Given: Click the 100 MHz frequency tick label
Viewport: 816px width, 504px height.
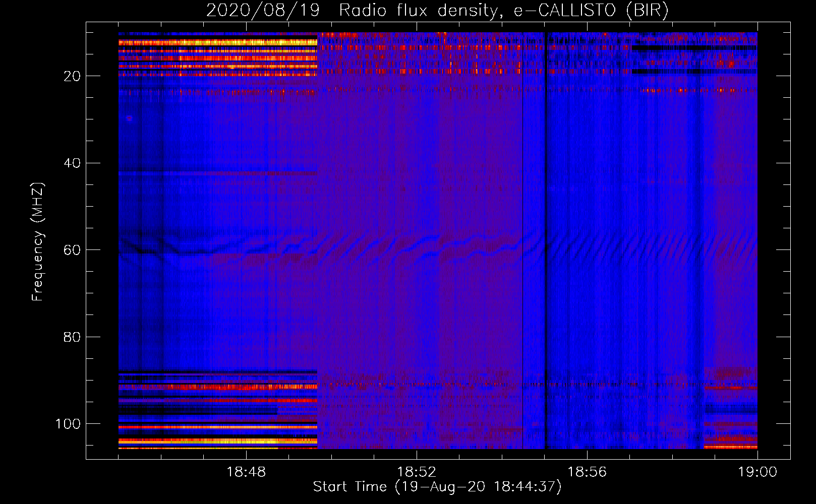Looking at the screenshot, I should (68, 424).
